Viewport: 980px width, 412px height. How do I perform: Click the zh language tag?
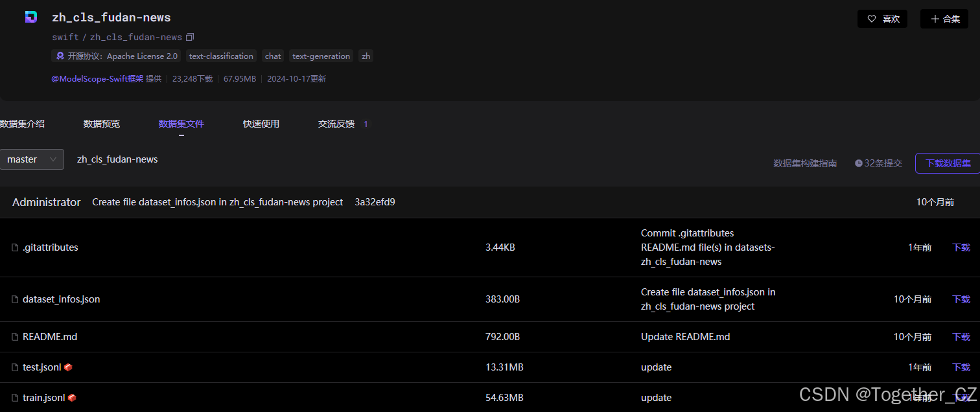366,56
